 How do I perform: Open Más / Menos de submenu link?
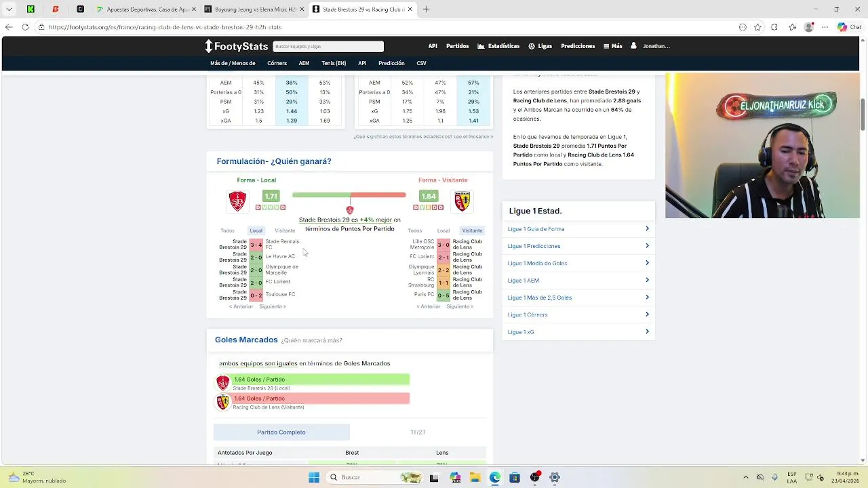233,63
